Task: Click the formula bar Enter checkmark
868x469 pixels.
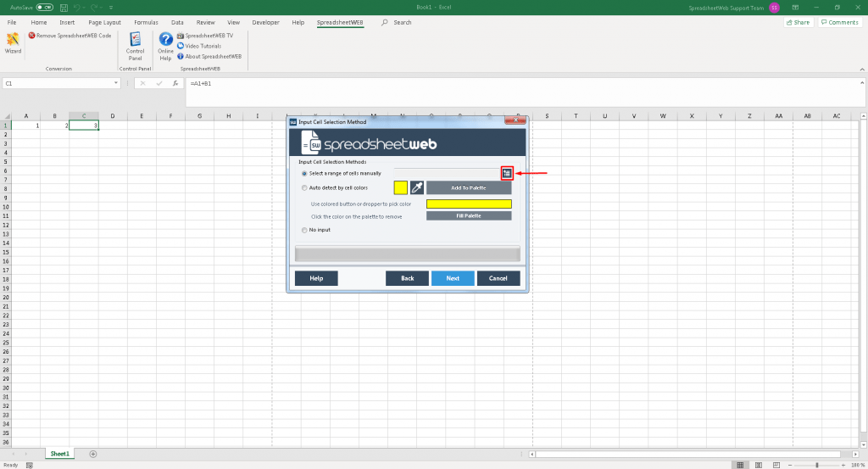Action: pyautogui.click(x=159, y=83)
